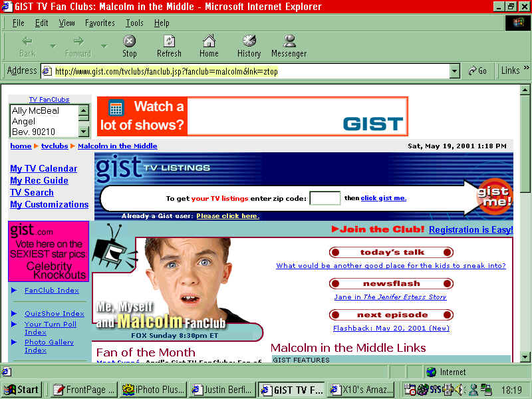Image resolution: width=532 pixels, height=399 pixels.
Task: Switch to iPhoto Plus taskbar button
Action: (153, 390)
